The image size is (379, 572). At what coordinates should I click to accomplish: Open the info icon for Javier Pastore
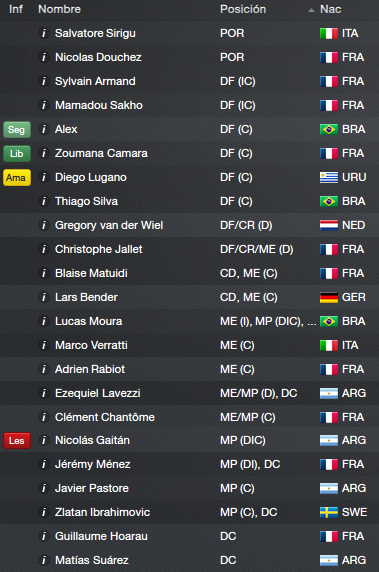click(43, 488)
